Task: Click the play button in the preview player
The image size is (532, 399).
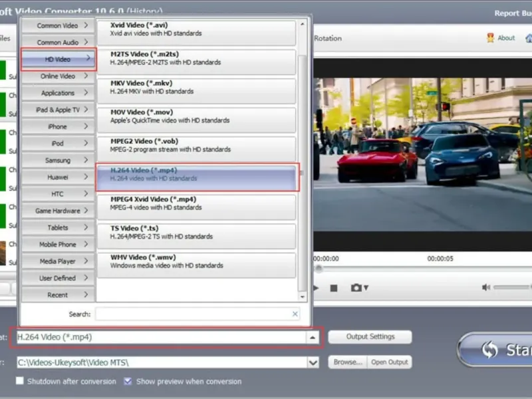Action: [316, 288]
